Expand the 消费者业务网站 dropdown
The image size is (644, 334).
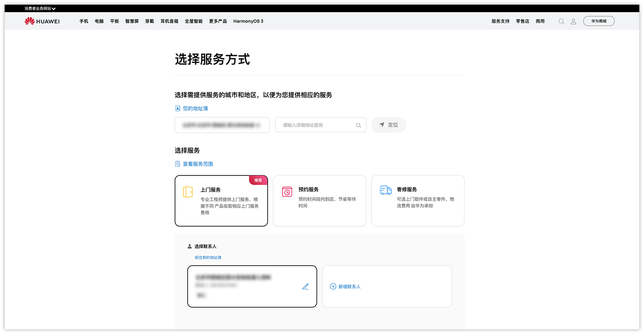[40, 9]
